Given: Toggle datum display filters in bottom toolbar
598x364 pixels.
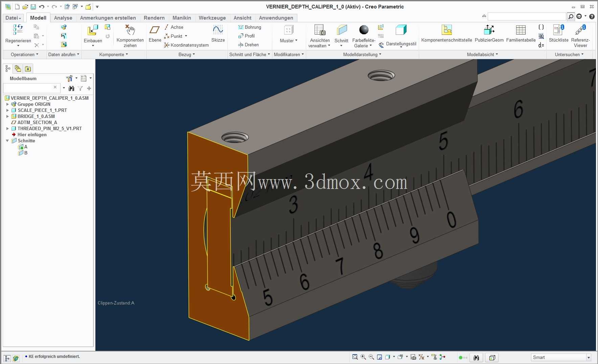Looking at the screenshot, I should point(421,357).
